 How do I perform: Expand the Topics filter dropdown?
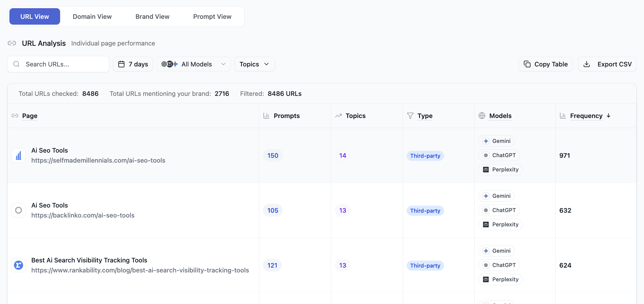[254, 64]
